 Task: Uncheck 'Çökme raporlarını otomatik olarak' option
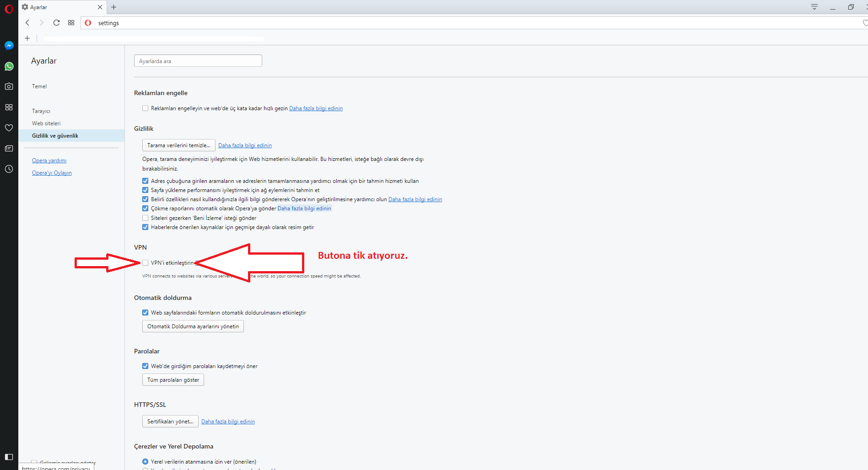pyautogui.click(x=145, y=208)
